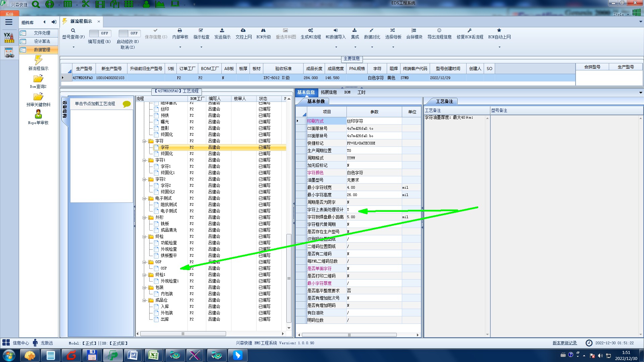Click ECN升级 toolbar button

coord(264,34)
